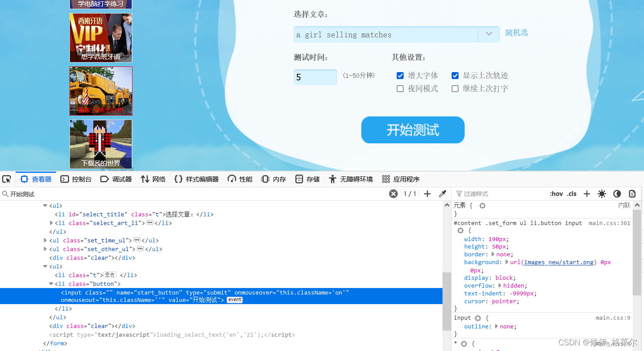Screen dimensions: 644x351
Task: Open the images_new/start.png link
Action: coord(559,262)
